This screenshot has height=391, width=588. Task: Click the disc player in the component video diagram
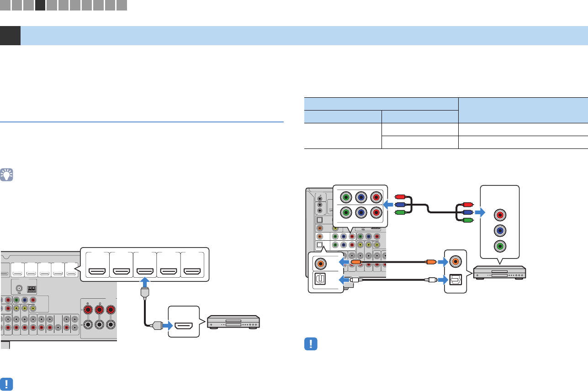(x=499, y=273)
